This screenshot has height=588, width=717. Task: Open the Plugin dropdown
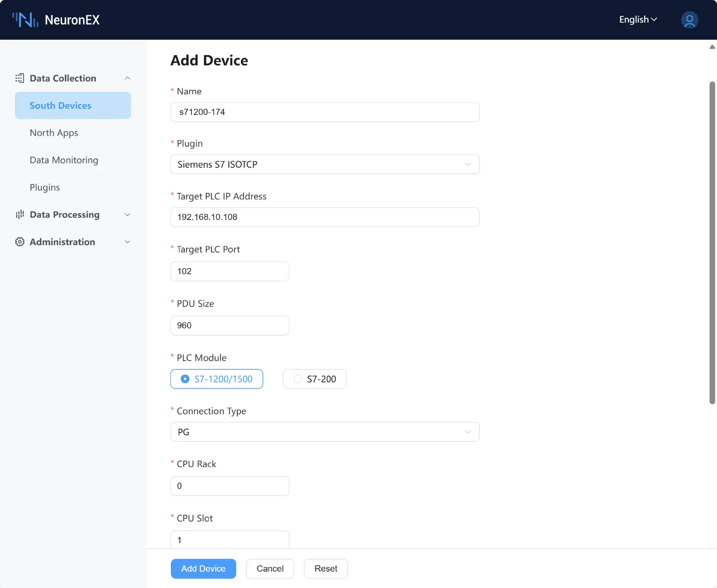[x=324, y=164]
